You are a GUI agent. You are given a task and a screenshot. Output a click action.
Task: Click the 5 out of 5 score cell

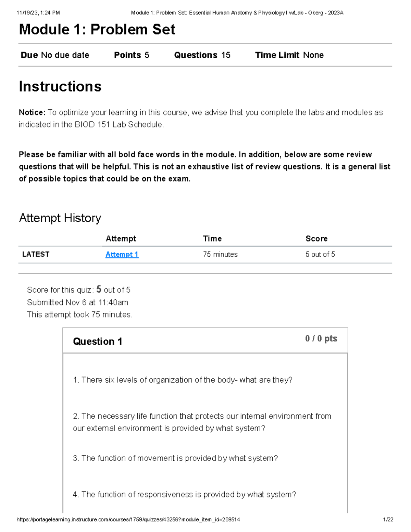click(320, 254)
